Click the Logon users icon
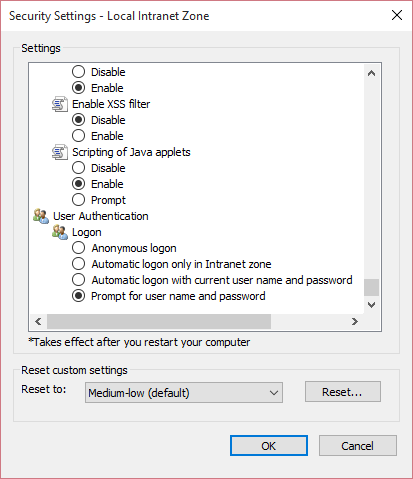Viewport: 413px width, 479px height. coord(60,232)
